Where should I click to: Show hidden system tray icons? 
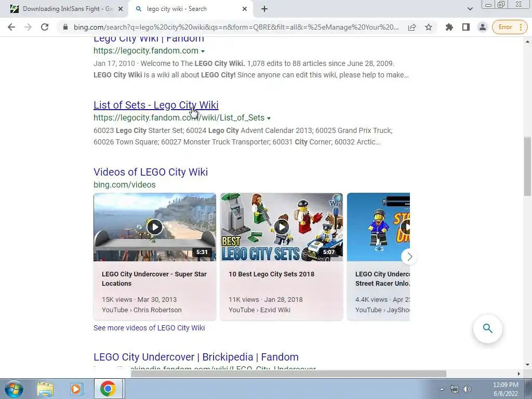pyautogui.click(x=442, y=389)
